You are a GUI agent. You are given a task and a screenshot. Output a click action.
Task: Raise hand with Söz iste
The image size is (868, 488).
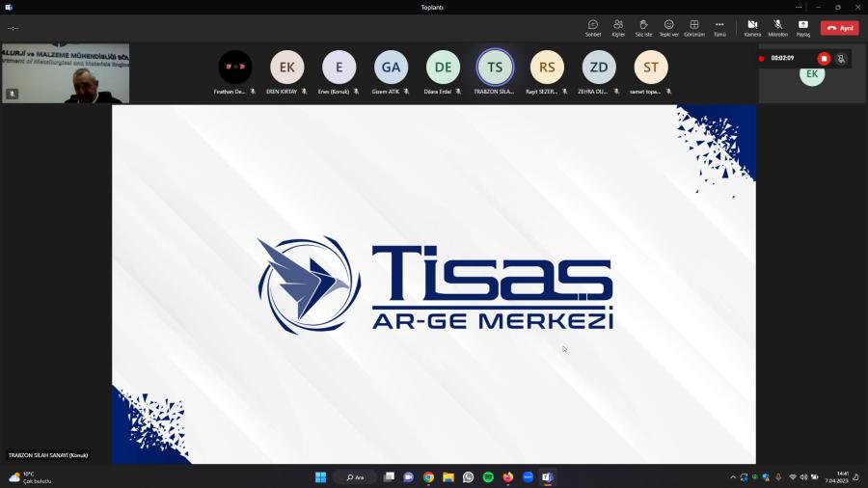[x=643, y=28]
